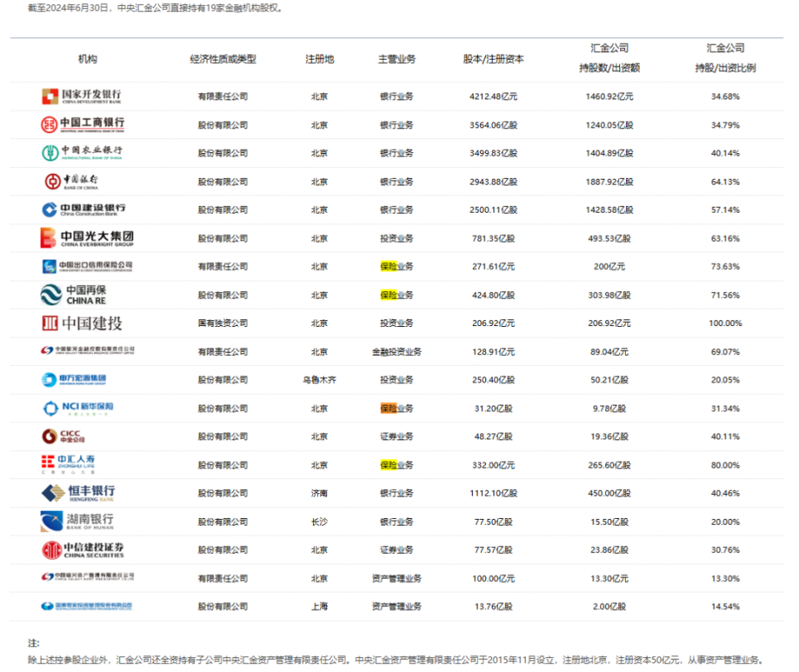Click the 湖南银行 logo
Image resolution: width=799 pixels, height=672 pixels.
(77, 521)
